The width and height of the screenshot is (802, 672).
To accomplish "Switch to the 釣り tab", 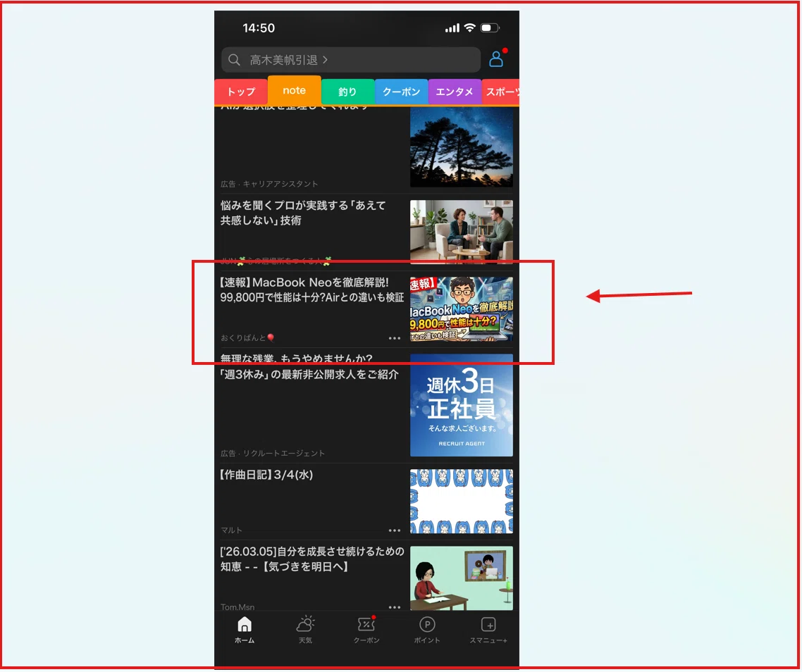I will point(347,92).
